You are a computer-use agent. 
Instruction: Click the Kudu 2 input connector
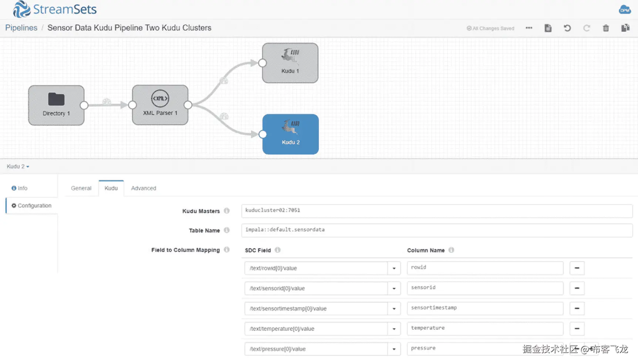263,134
